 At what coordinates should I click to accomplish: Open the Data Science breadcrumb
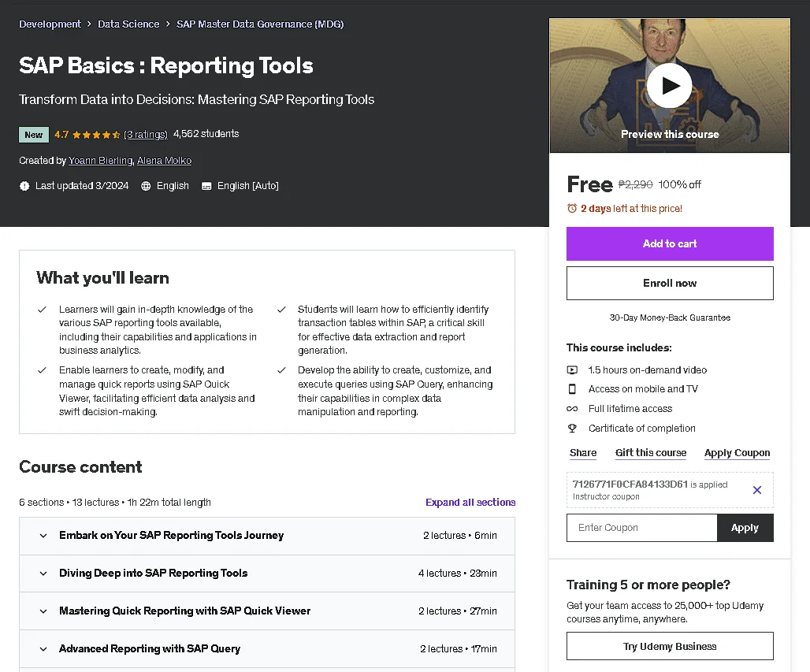(x=128, y=24)
